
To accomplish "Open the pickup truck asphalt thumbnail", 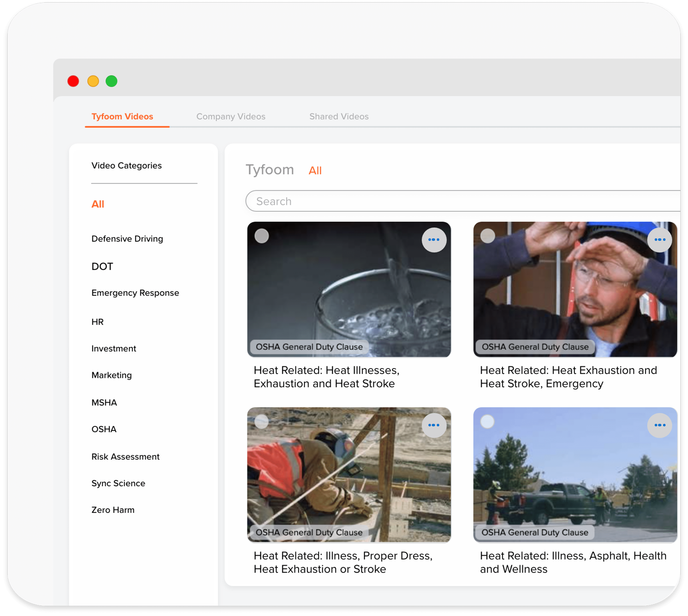I will (x=575, y=475).
